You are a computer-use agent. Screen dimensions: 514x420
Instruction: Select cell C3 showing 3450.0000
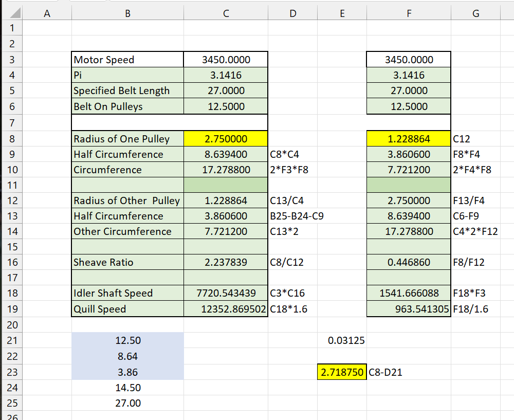[x=226, y=60]
